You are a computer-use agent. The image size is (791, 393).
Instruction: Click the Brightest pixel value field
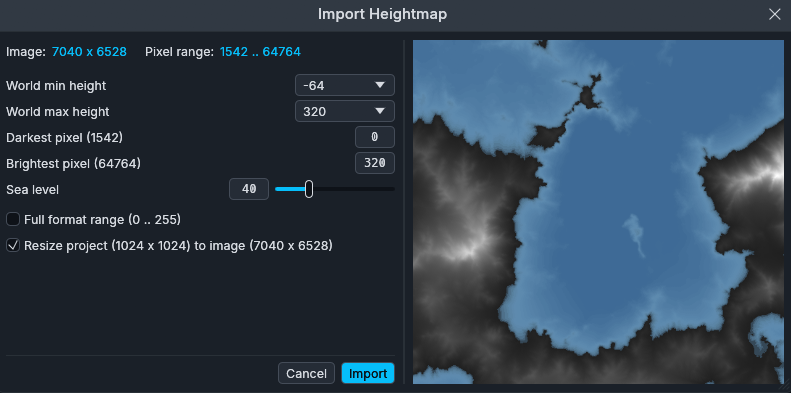(x=375, y=163)
